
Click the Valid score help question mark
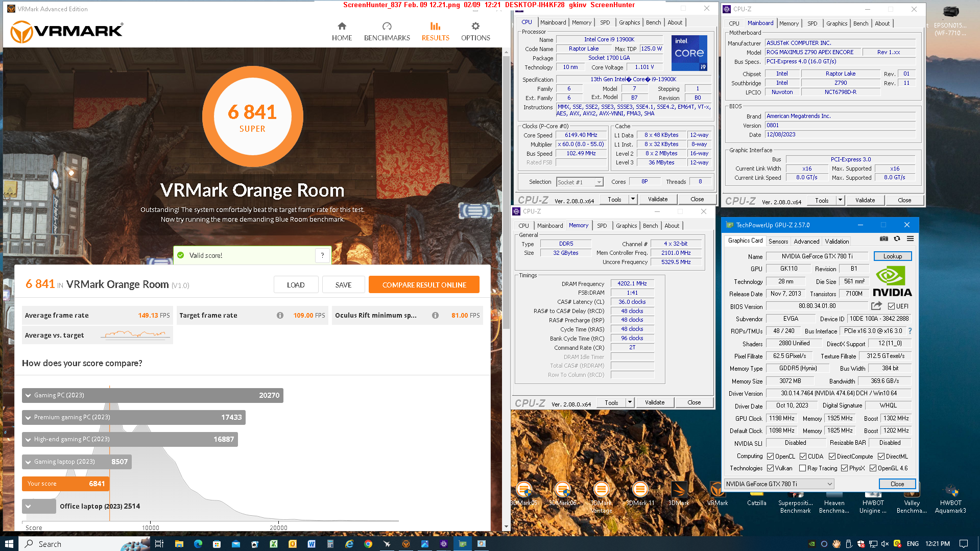pos(322,255)
